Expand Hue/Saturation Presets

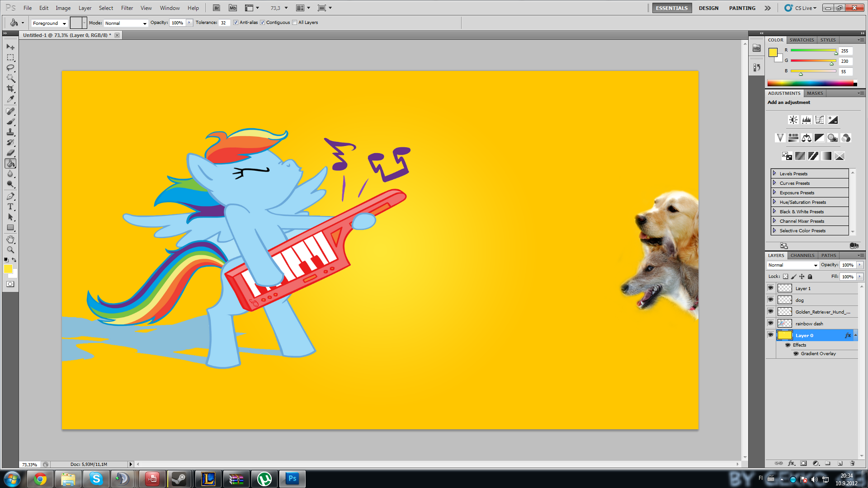pyautogui.click(x=774, y=202)
